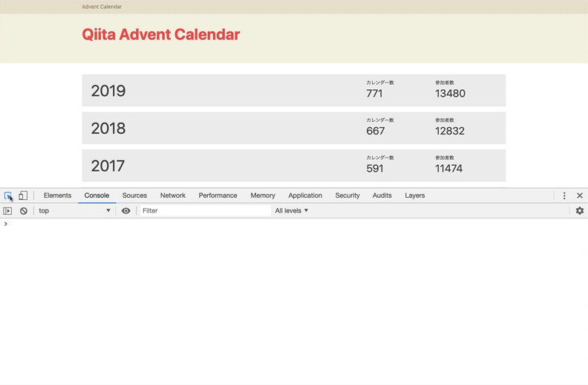The width and height of the screenshot is (588, 385).
Task: Clear the console output
Action: 24,211
